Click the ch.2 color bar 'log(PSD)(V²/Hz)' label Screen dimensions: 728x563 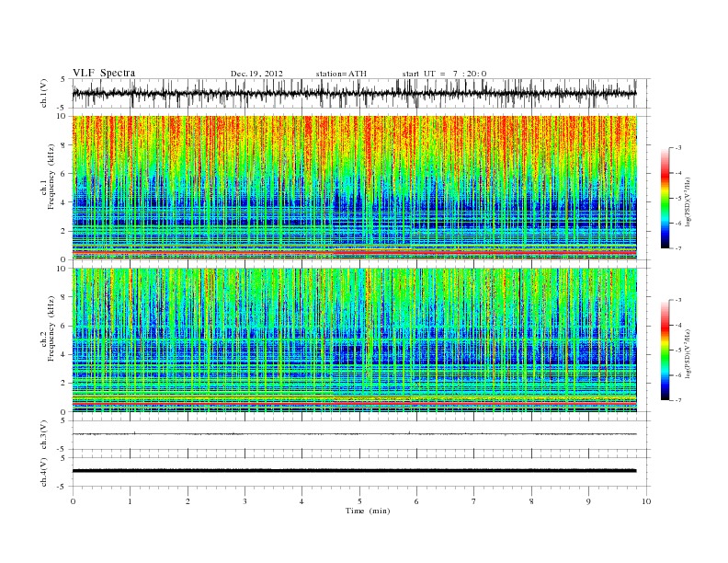click(688, 353)
